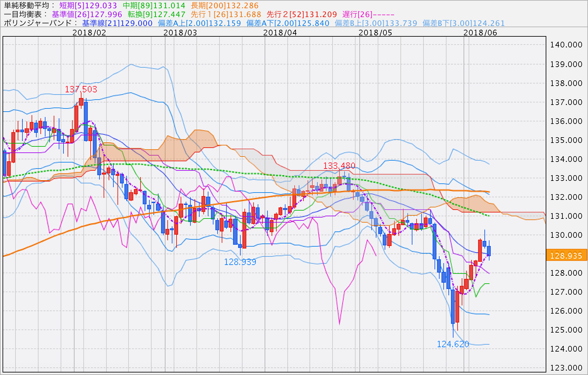Click the 136.000 price axis label
This screenshot has width=588, height=375.
click(x=566, y=121)
